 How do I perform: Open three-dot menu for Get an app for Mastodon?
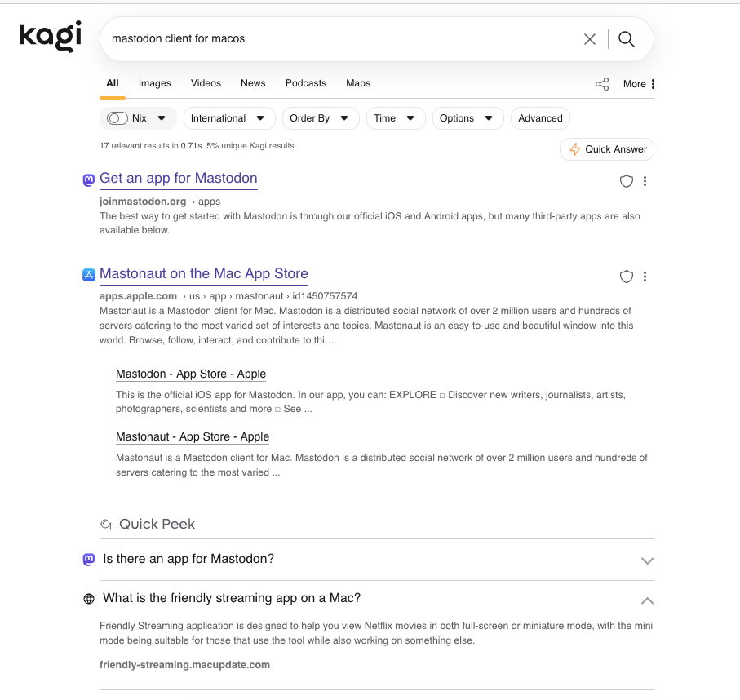[645, 181]
